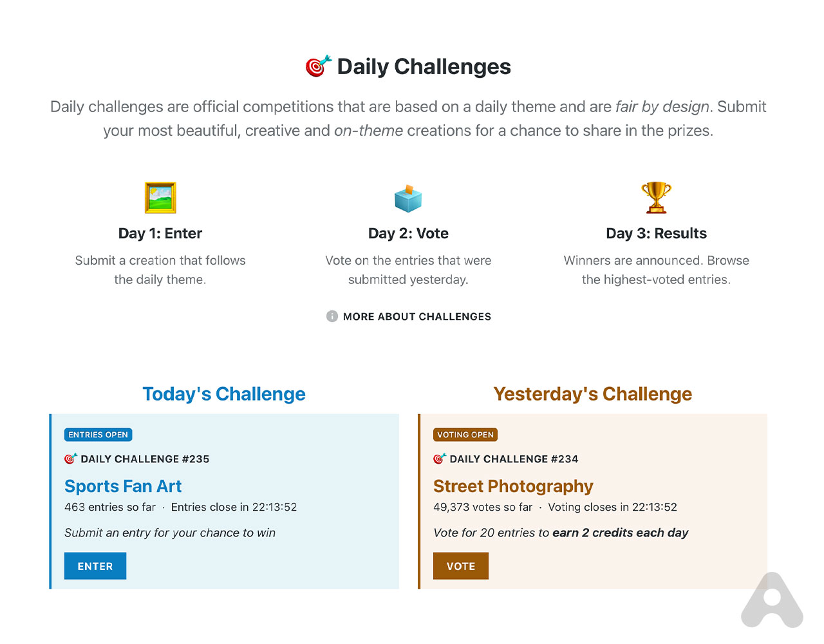Screen dimensions: 824x644
Task: Select the Today's Challenge heading
Action: (x=224, y=393)
